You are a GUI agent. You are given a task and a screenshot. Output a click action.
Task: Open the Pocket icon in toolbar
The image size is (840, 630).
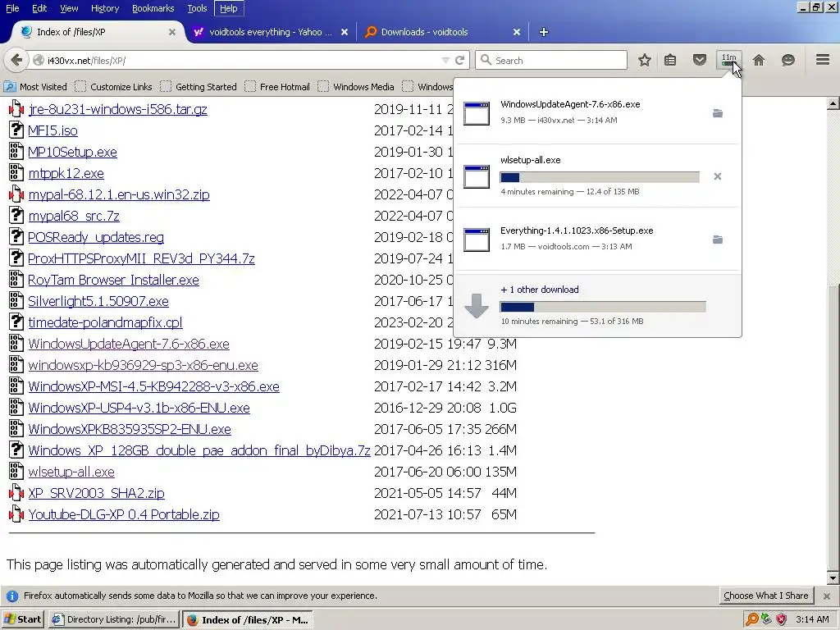tap(700, 60)
